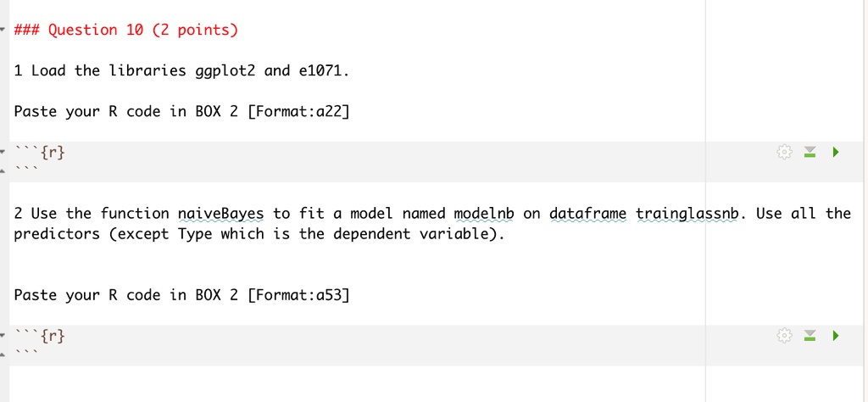The width and height of the screenshot is (868, 402).
Task: Collapse the Question 10 heading section
Action: point(2,30)
